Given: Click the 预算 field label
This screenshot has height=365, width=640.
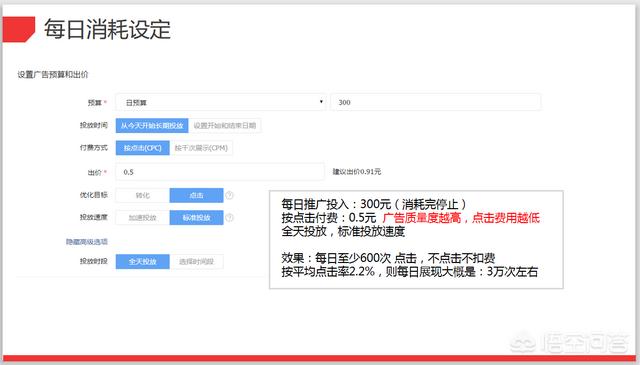Looking at the screenshot, I should (x=95, y=102).
